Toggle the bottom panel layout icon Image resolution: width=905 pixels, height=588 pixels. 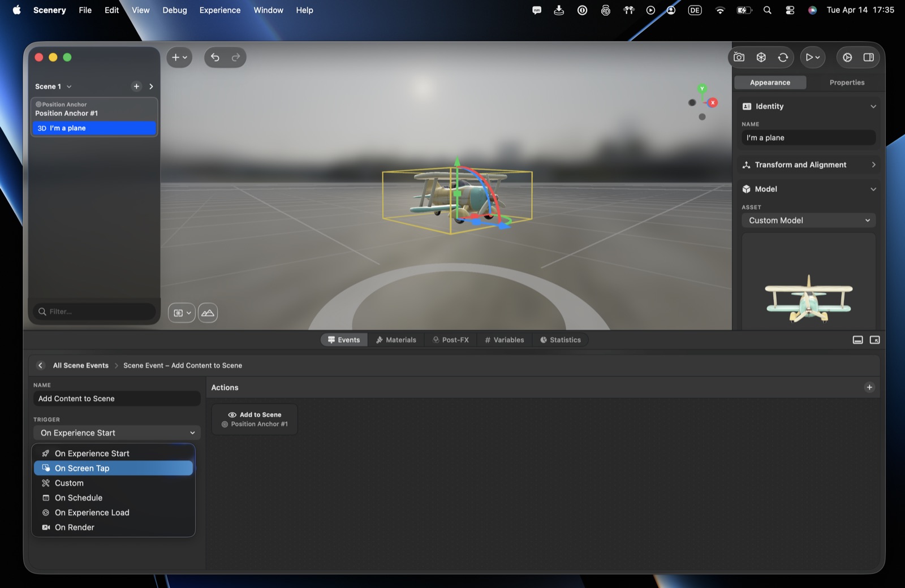point(857,340)
